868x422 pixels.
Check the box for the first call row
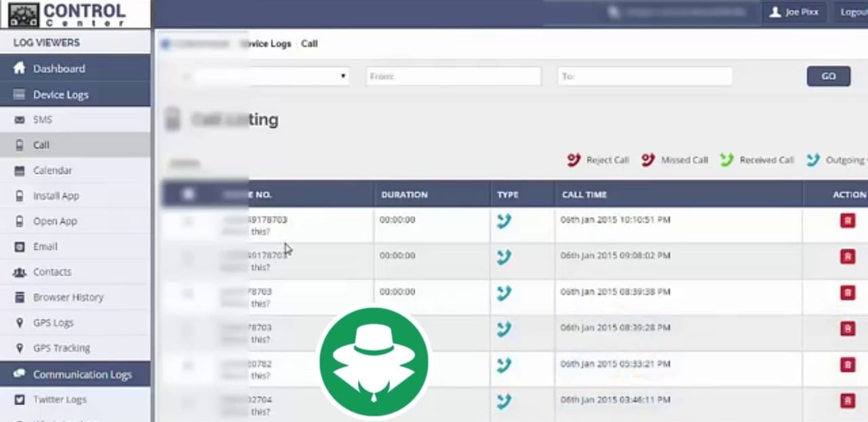tap(188, 221)
